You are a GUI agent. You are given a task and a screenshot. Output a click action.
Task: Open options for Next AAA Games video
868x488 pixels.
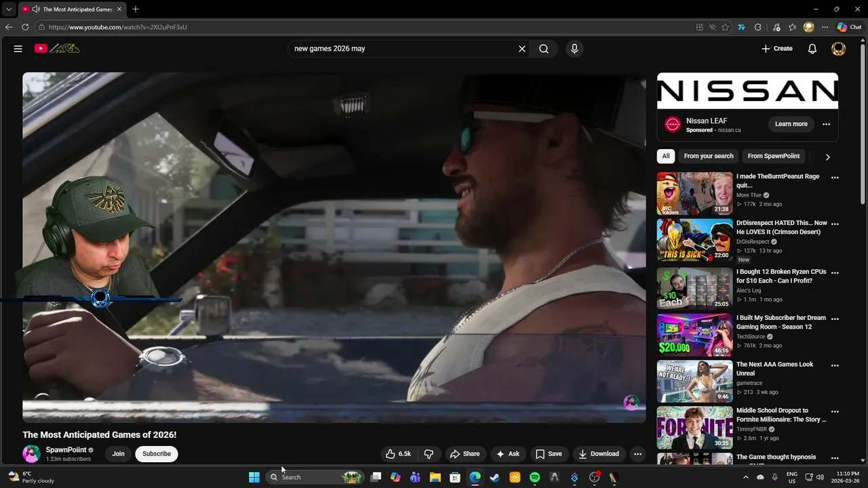[835, 365]
